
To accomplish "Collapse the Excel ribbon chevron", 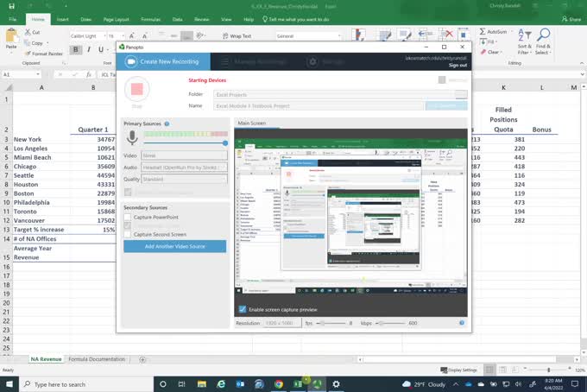I will (582, 63).
